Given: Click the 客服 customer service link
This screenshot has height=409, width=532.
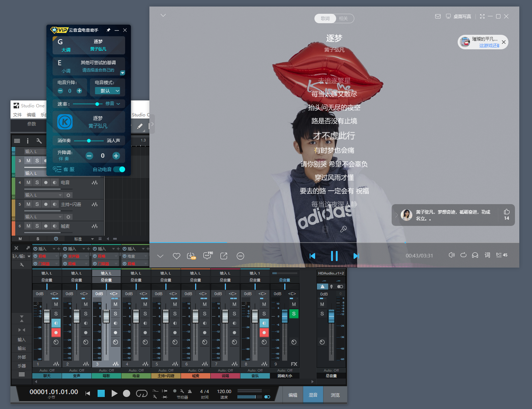Looking at the screenshot, I should [64, 169].
